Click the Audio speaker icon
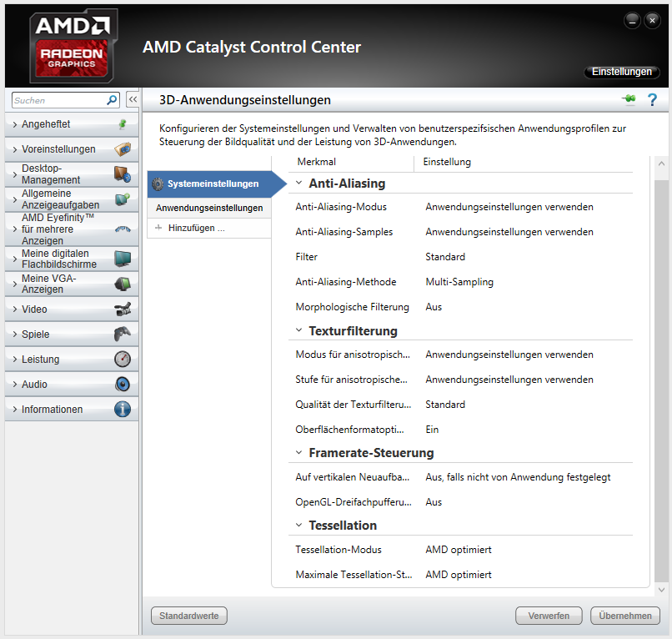This screenshot has height=639, width=672. tap(123, 384)
